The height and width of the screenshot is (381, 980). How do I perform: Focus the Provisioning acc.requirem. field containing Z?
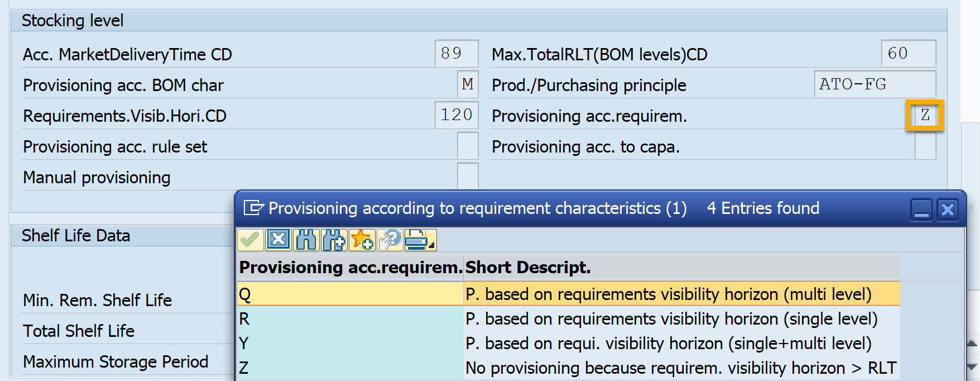pos(925,116)
